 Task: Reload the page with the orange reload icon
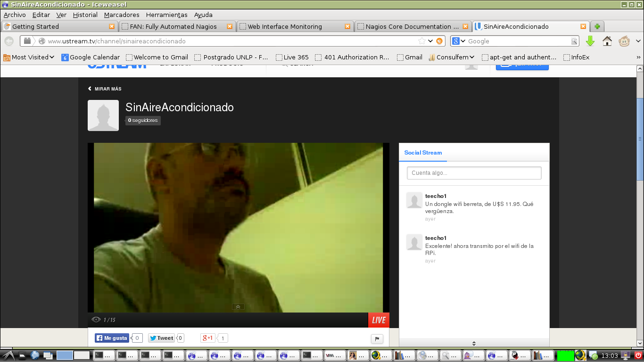[439, 41]
